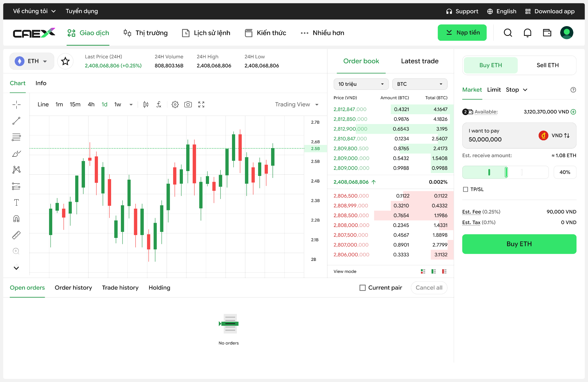
Task: Expand the Trading View dropdown
Action: click(x=297, y=104)
